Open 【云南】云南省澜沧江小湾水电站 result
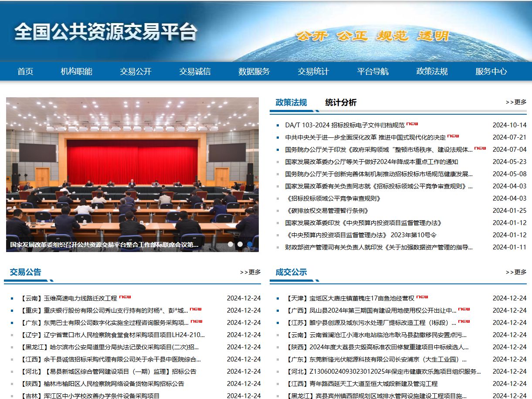The height and width of the screenshot is (399, 532). 376,335
